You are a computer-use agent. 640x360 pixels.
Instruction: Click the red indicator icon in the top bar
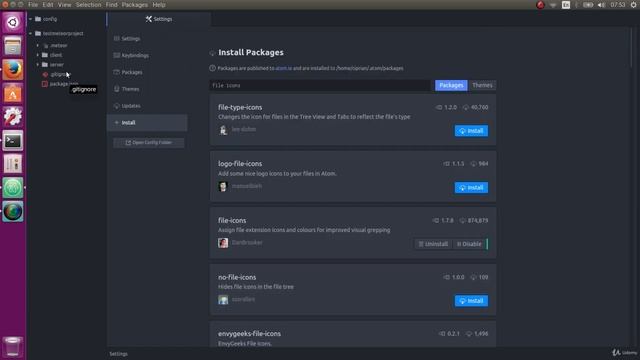540,5
